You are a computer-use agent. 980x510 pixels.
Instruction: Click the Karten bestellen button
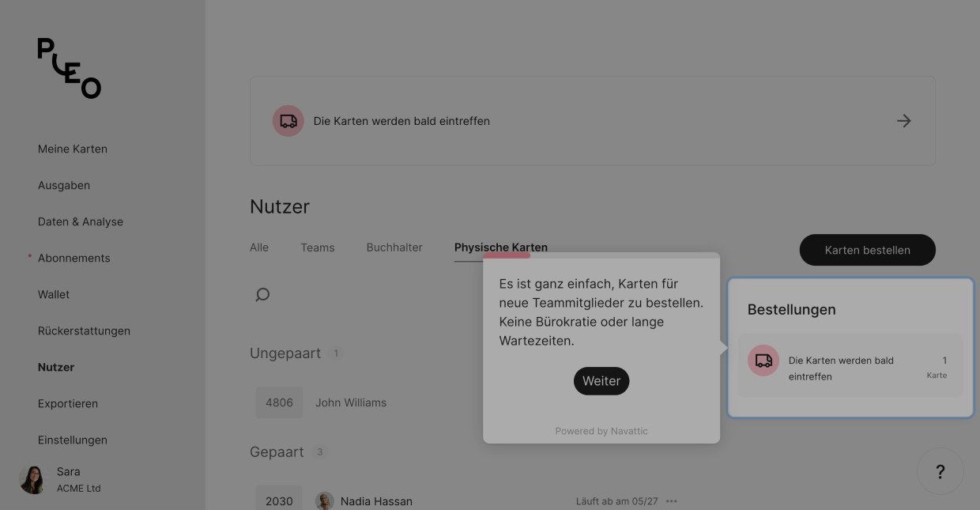[868, 250]
